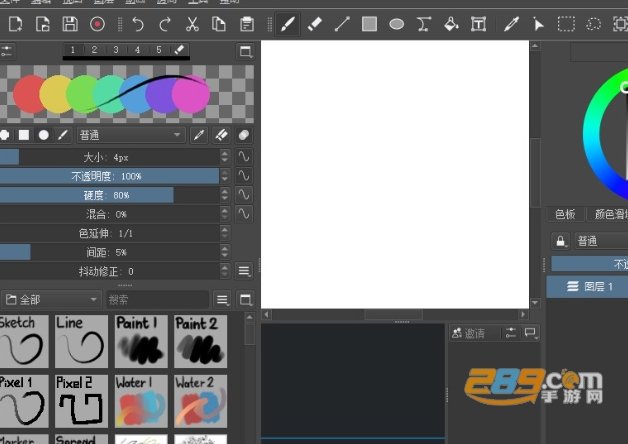Image resolution: width=628 pixels, height=444 pixels.
Task: Open chat bubble options icon
Action: pos(531,333)
